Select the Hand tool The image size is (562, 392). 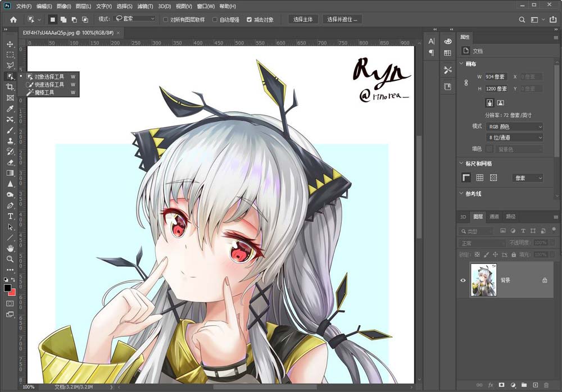10,248
